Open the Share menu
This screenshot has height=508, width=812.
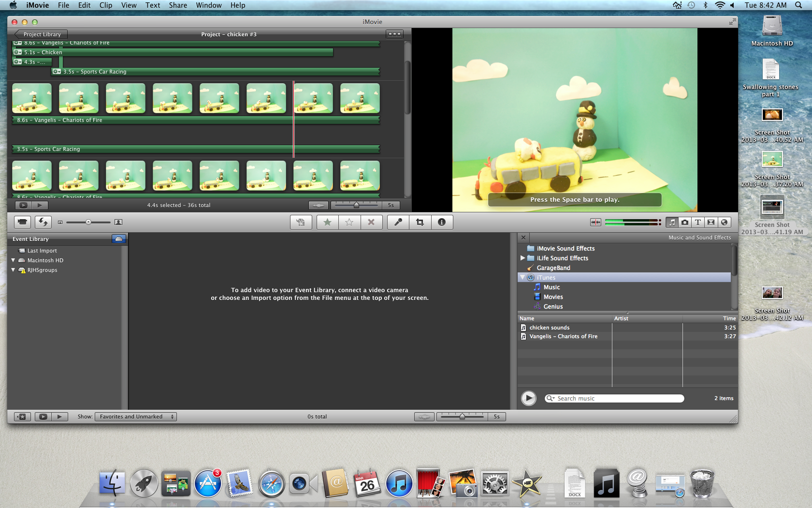pos(178,5)
